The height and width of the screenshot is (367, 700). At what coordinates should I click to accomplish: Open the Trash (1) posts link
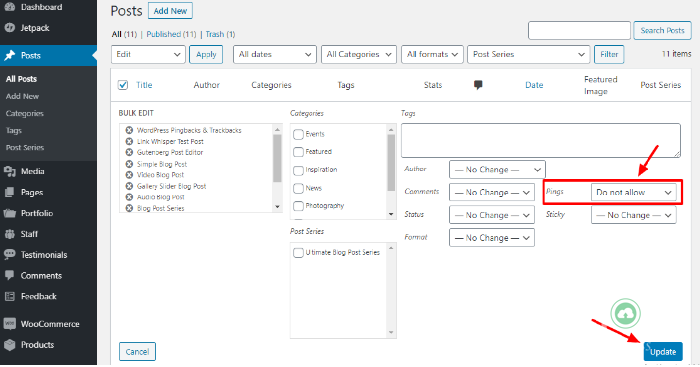(x=220, y=34)
